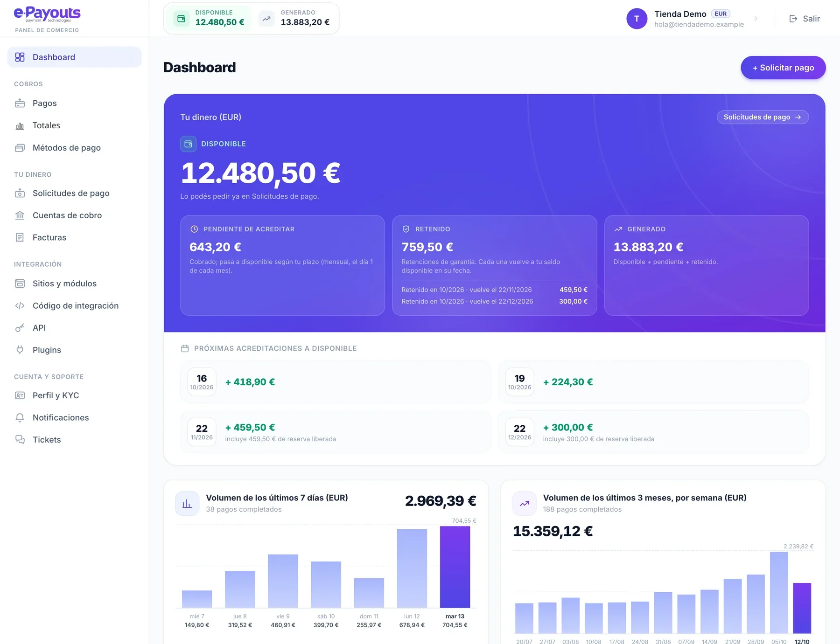Click the 7-day volume chart icon
Viewport: 840px width, 644px height.
click(187, 504)
